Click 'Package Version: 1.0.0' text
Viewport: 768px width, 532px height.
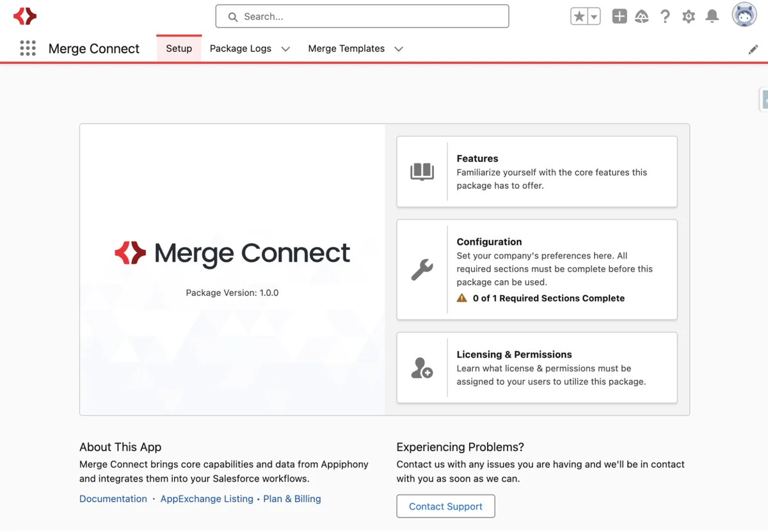(232, 293)
